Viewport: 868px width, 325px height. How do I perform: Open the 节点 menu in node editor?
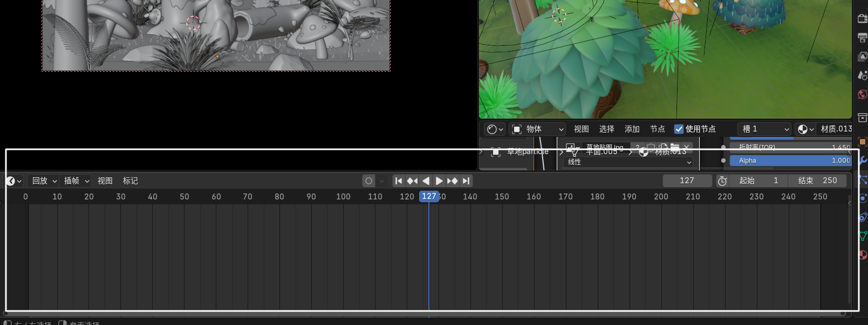[x=657, y=129]
